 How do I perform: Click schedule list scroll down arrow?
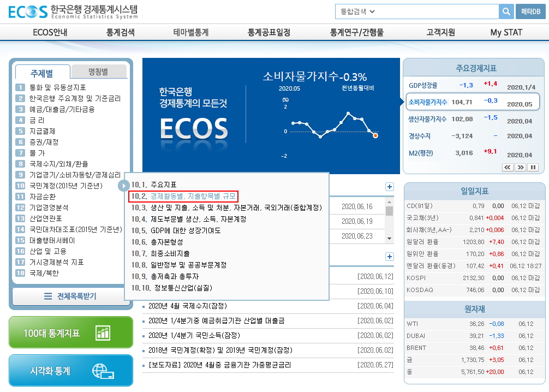(389, 238)
